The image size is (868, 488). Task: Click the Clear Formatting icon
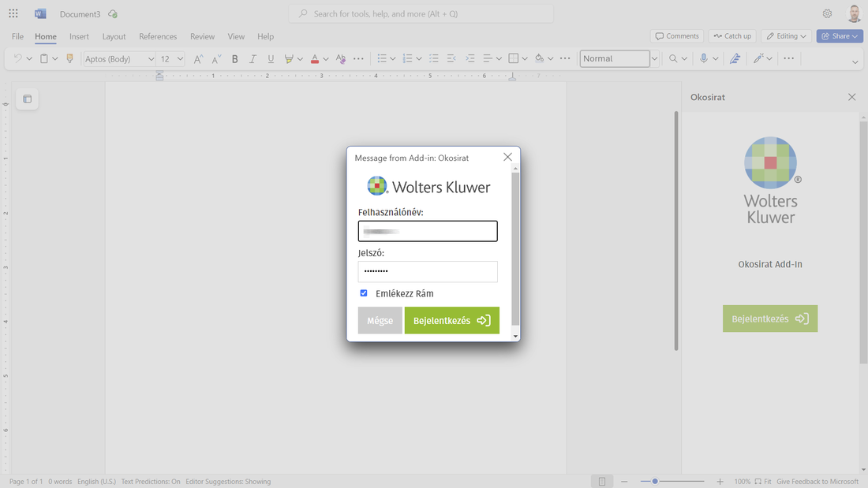tap(341, 59)
